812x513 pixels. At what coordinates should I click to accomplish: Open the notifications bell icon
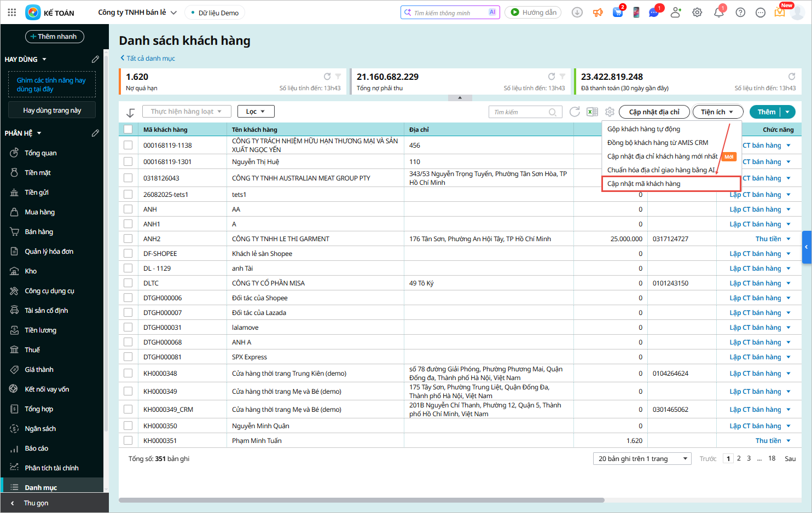(x=718, y=13)
